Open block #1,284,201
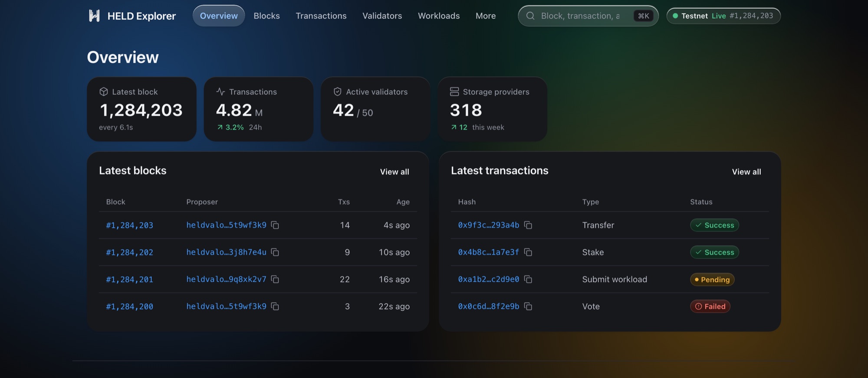The image size is (868, 378). pyautogui.click(x=130, y=280)
